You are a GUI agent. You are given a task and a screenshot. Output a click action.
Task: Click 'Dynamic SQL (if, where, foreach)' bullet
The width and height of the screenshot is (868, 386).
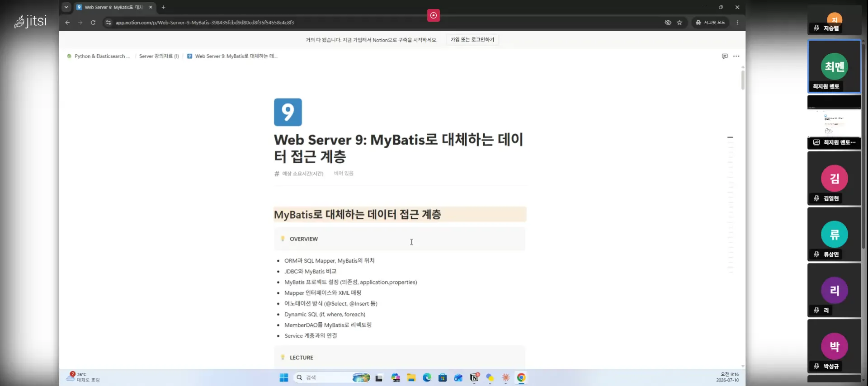point(325,314)
